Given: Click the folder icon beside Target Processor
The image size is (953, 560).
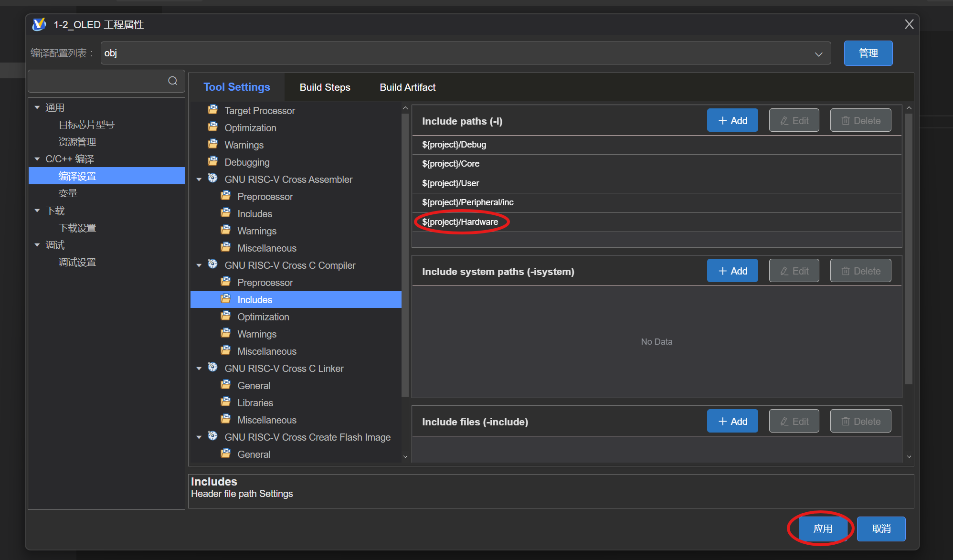Looking at the screenshot, I should point(213,110).
